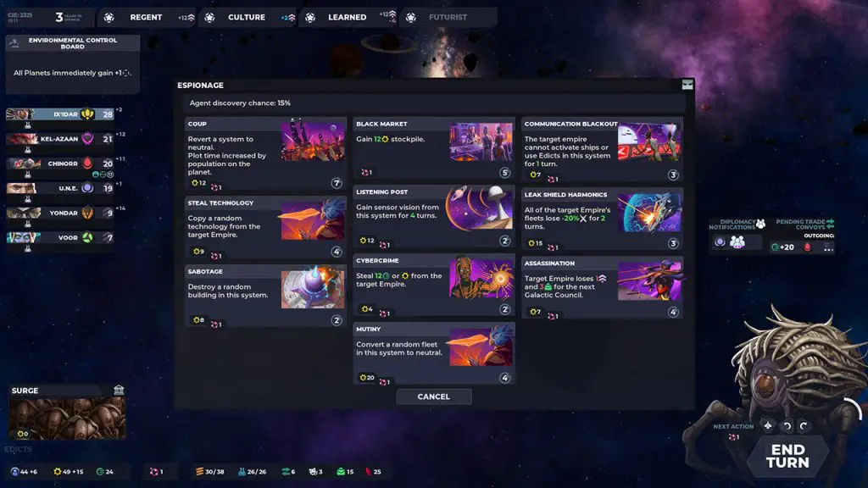Click the Pending Trade Convoys label

pos(800,224)
